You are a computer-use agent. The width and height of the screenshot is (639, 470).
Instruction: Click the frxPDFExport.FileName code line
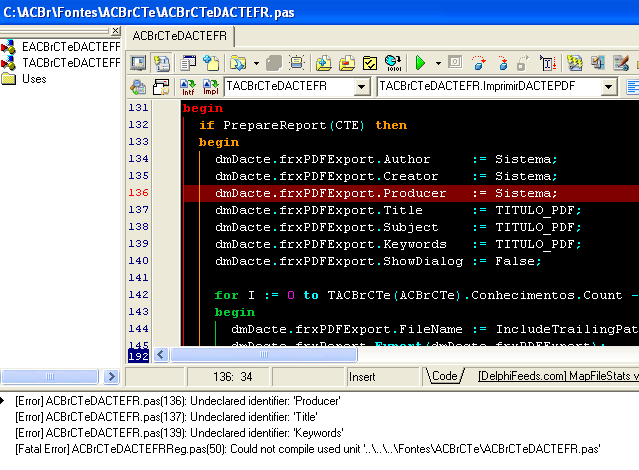pyautogui.click(x=435, y=329)
